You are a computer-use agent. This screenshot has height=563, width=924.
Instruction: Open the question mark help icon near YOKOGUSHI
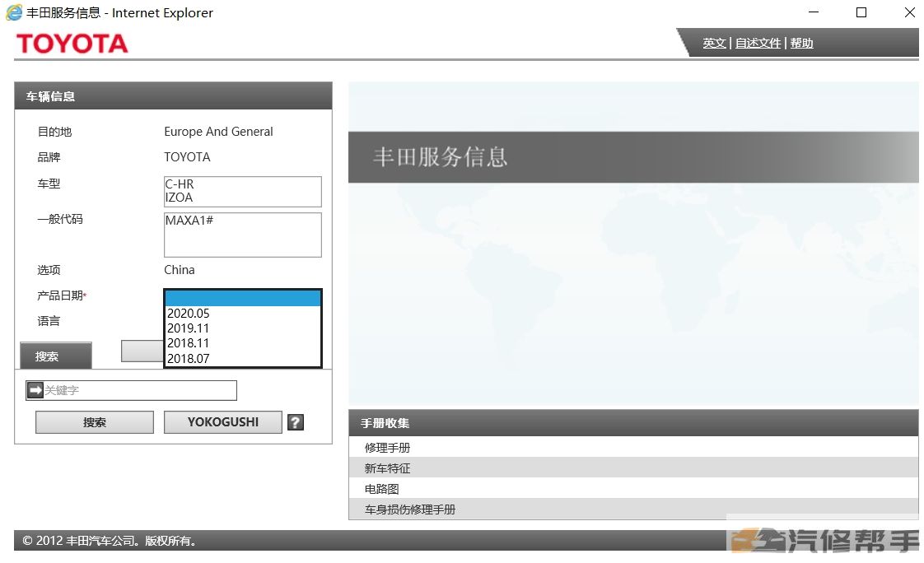coord(296,422)
